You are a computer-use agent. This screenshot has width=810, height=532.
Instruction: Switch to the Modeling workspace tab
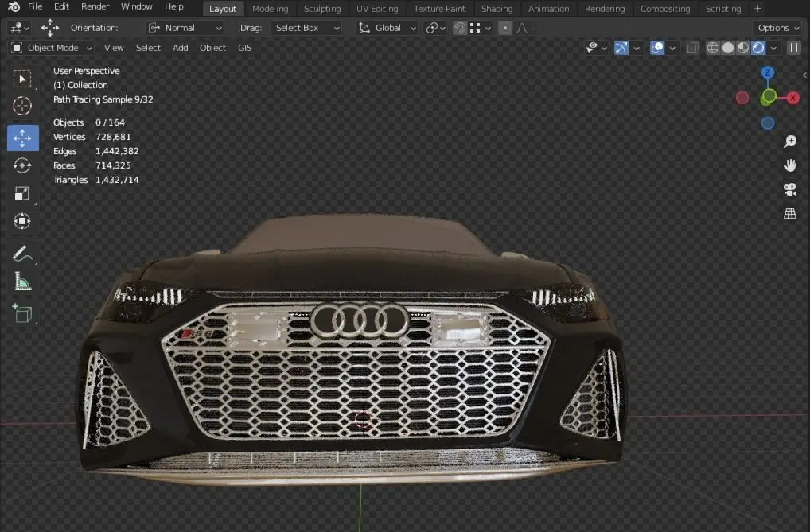[270, 9]
